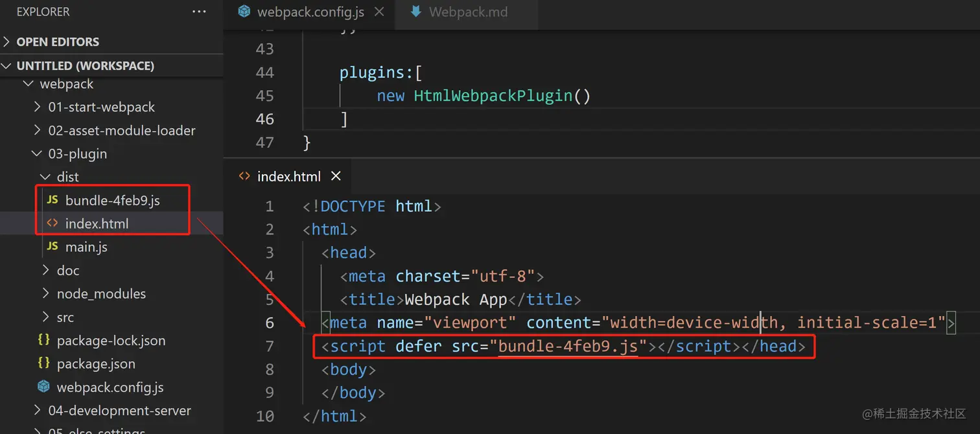
Task: Expand the doc folder
Action: pos(45,270)
